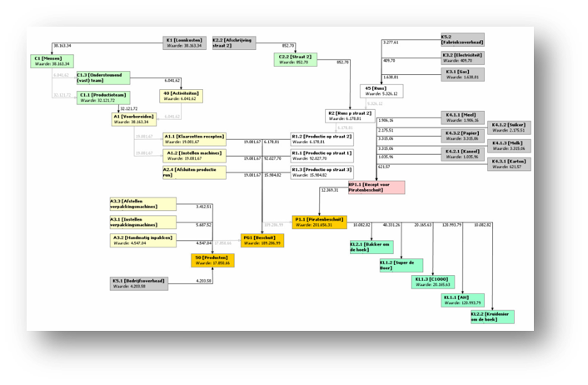Select the PG1 [Beschuit] node
This screenshot has height=385, width=588.
click(x=262, y=241)
